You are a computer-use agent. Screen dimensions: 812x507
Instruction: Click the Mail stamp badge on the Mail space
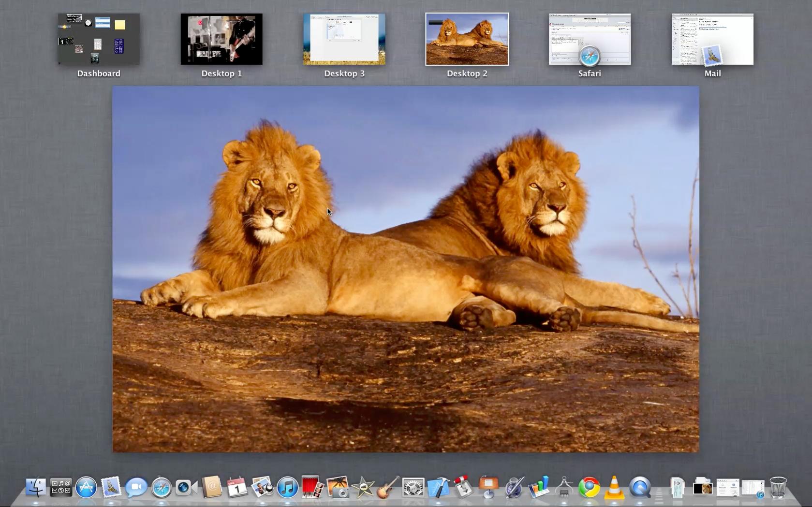click(712, 57)
